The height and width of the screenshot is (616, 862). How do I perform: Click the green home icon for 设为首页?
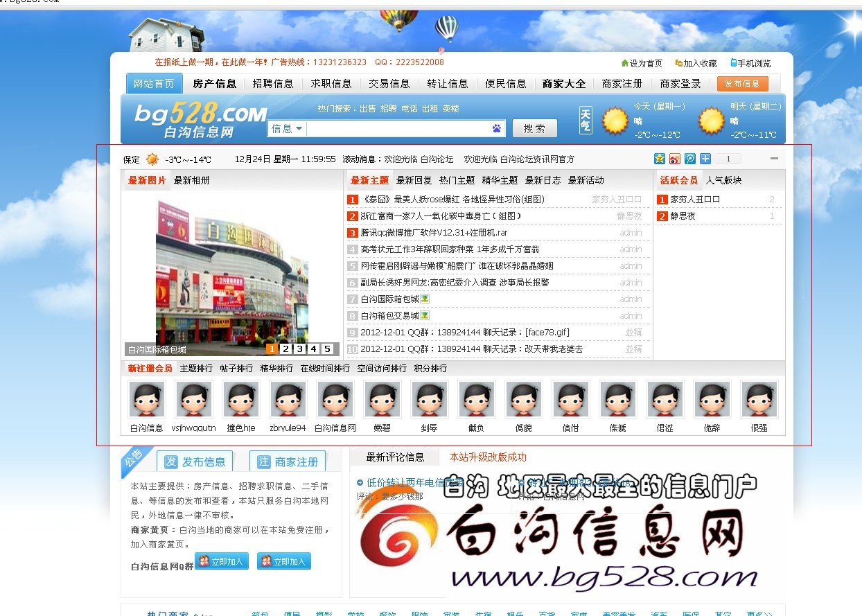pos(625,63)
